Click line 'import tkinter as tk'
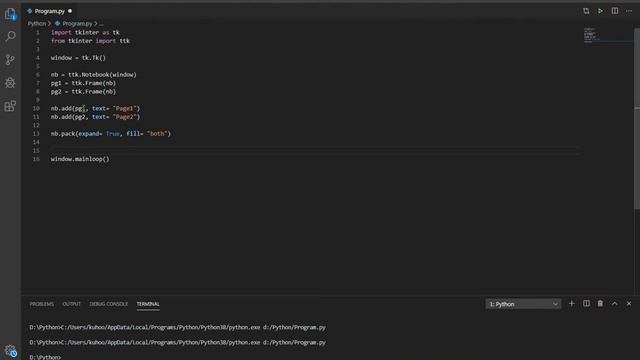The height and width of the screenshot is (360, 640). 85,32
